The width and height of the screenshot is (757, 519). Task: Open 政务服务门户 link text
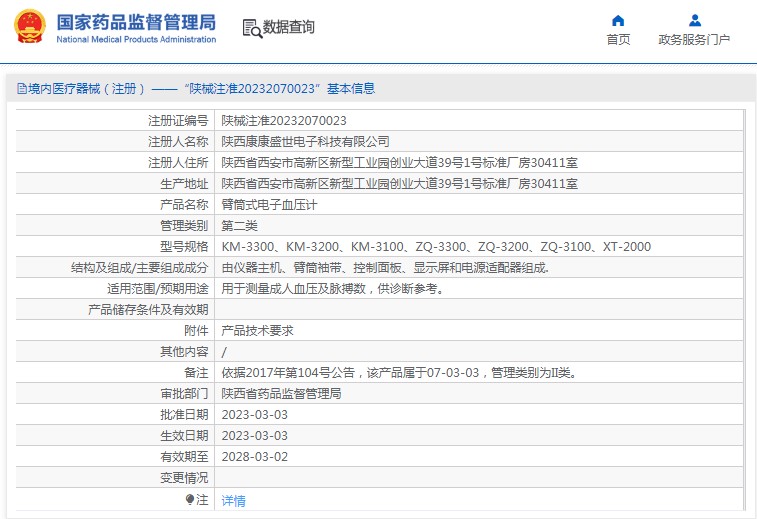(x=694, y=40)
